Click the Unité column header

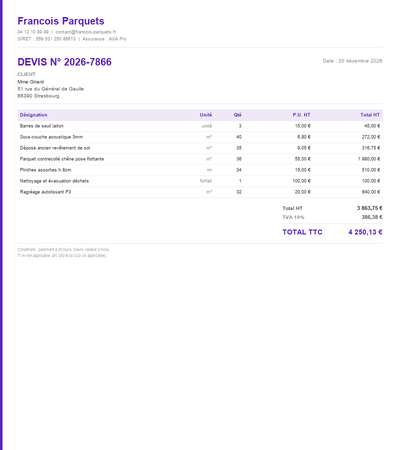tap(206, 115)
